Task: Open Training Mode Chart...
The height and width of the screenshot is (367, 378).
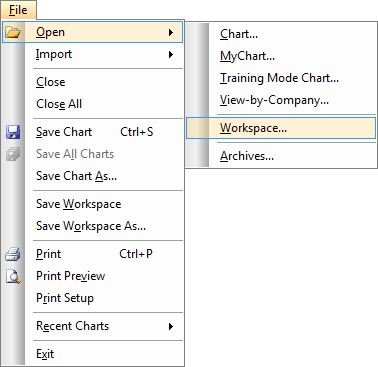Action: pos(281,78)
